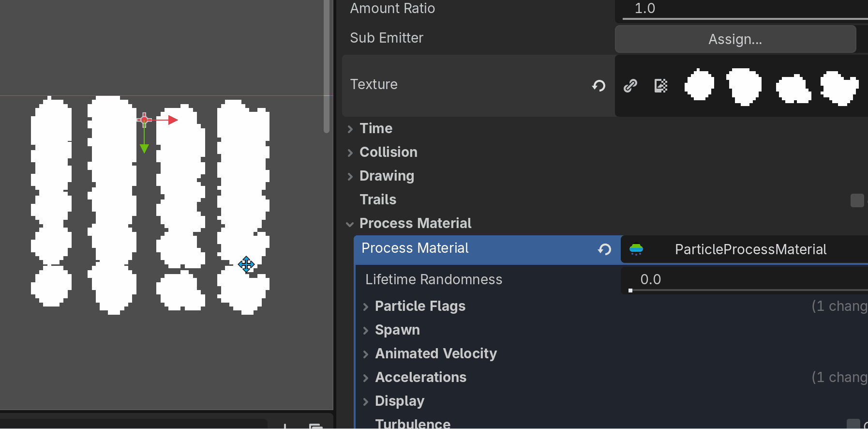Click the second particle sprite column in viewport

[112, 205]
